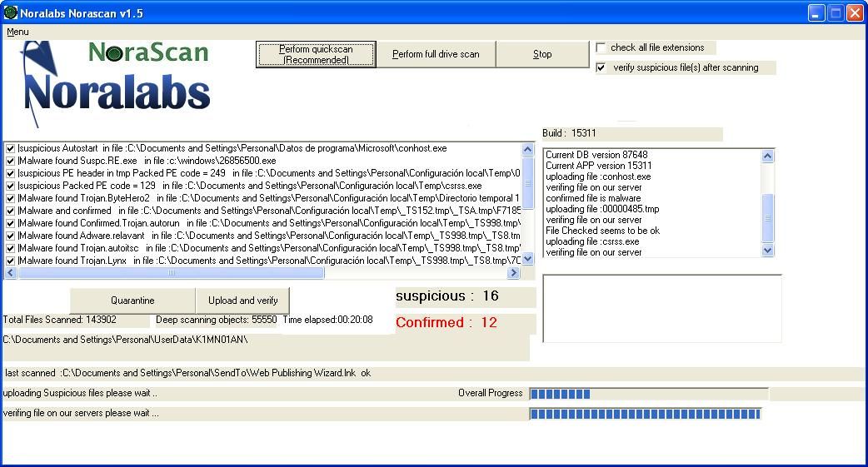Screen dimensions: 868x467
Task: Disable verify suspicious file(s) after scanning
Action: pyautogui.click(x=601, y=67)
